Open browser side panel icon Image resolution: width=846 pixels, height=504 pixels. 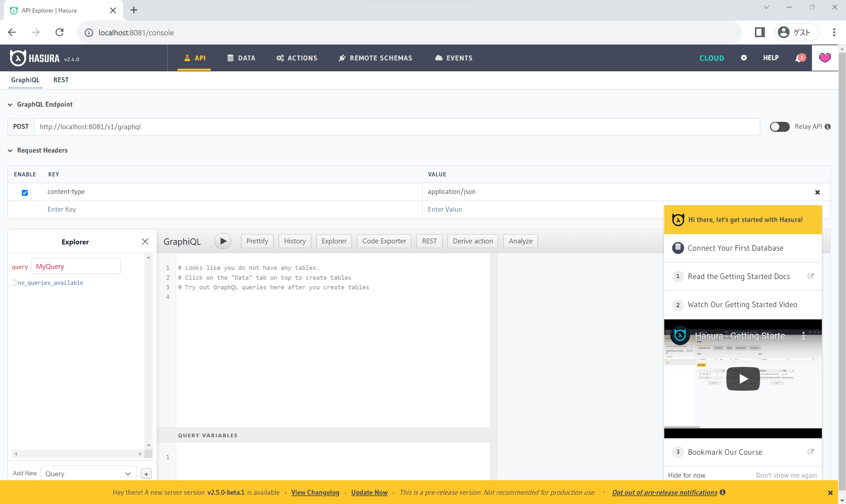pyautogui.click(x=760, y=32)
